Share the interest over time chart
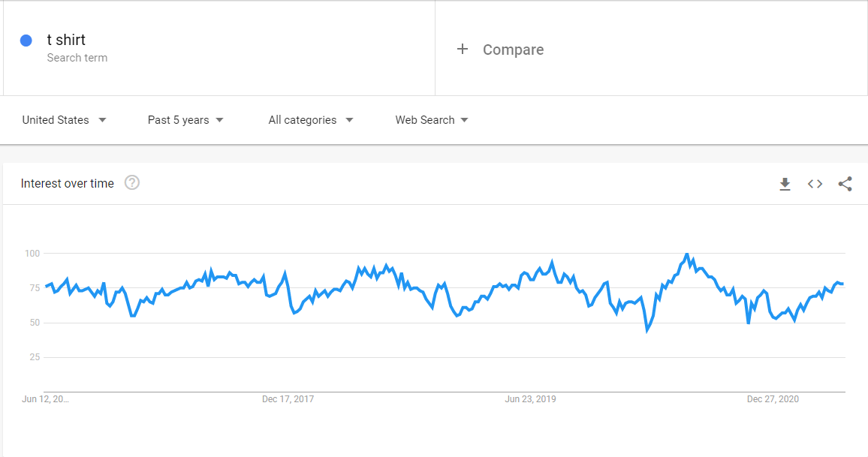This screenshot has height=457, width=868. [x=845, y=184]
